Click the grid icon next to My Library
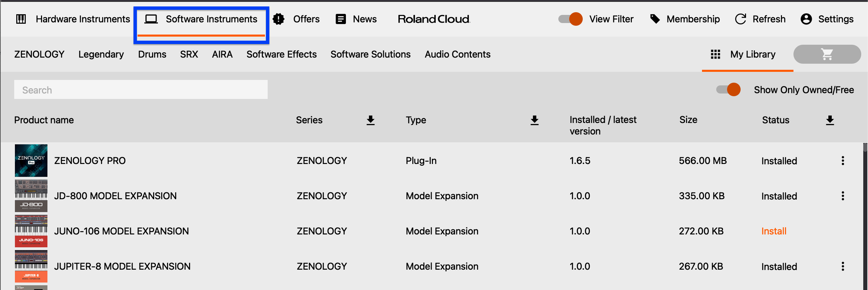 715,54
